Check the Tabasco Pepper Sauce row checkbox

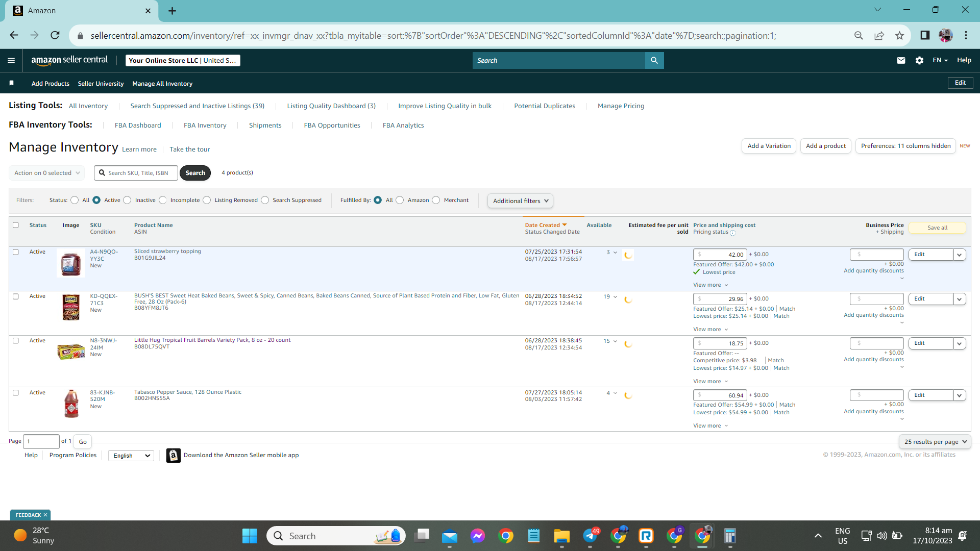16,393
